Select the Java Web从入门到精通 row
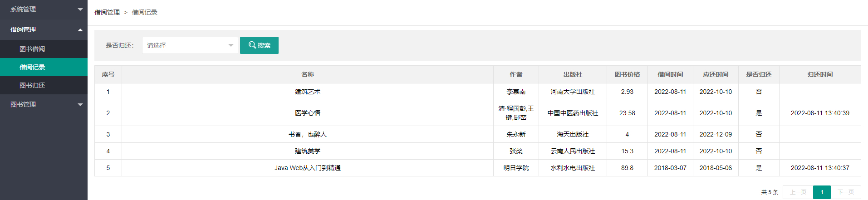Viewport: 868px width, 200px height. pyautogui.click(x=477, y=168)
